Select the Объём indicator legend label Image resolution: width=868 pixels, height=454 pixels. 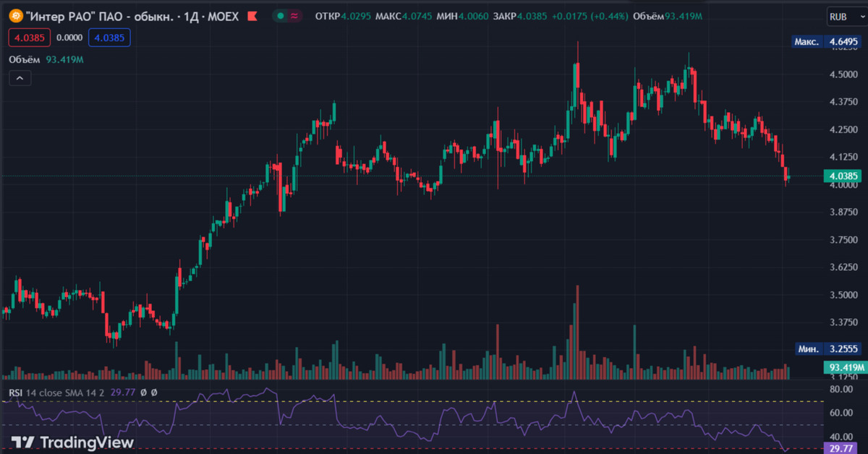[x=25, y=59]
